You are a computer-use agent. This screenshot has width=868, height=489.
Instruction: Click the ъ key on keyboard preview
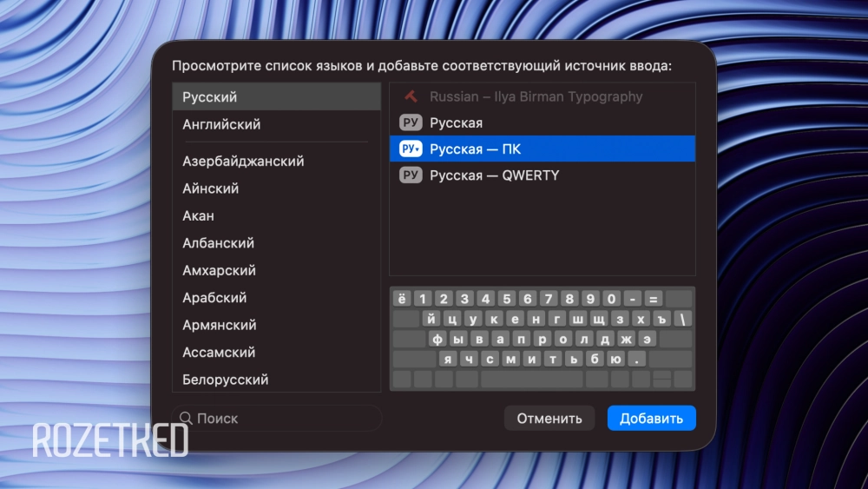(661, 318)
